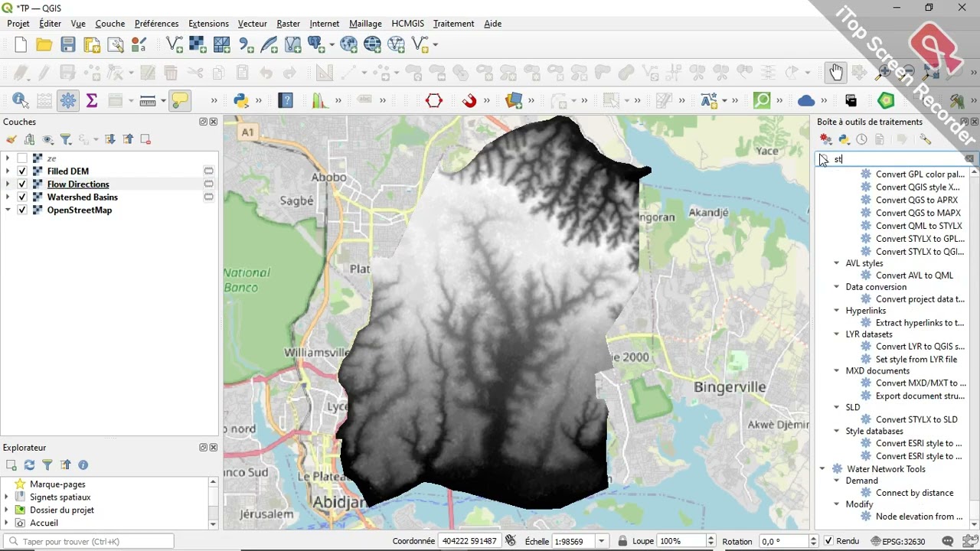Expand the Dossier du projet node
Screen dimensions: 980x551
point(7,510)
